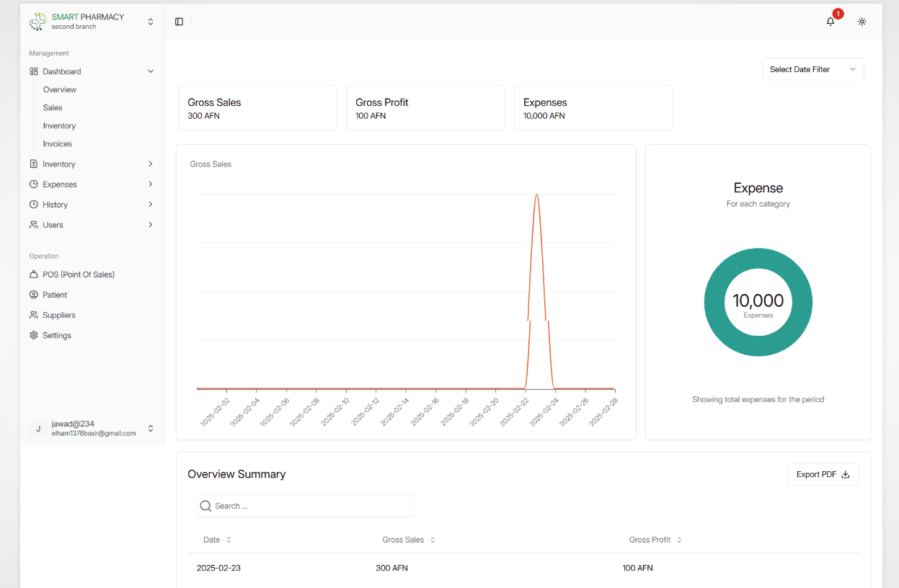Click the notification bell icon

pos(831,22)
